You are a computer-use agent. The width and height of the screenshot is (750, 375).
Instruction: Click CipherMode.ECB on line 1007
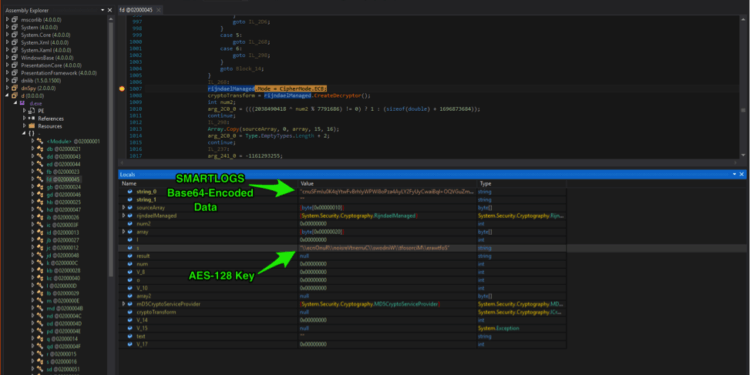[x=302, y=89]
